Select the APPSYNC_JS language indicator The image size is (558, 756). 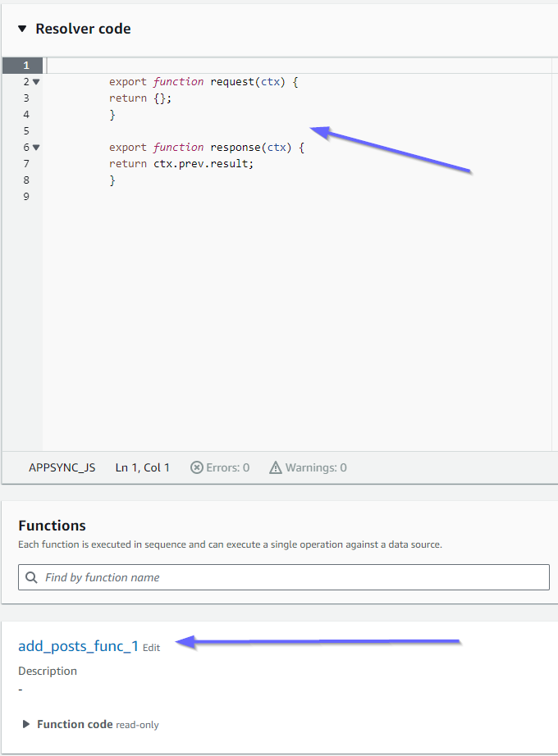62,467
